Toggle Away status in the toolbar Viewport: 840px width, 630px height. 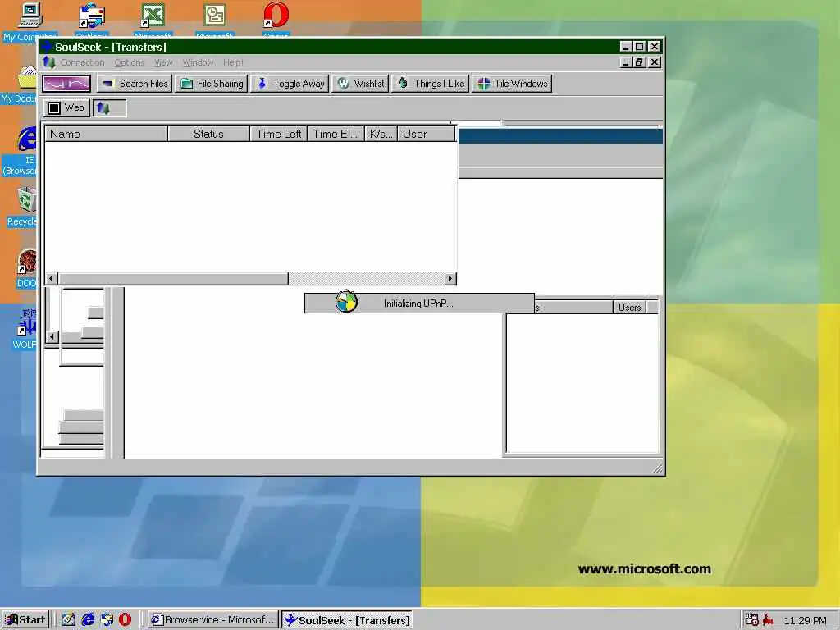point(290,84)
